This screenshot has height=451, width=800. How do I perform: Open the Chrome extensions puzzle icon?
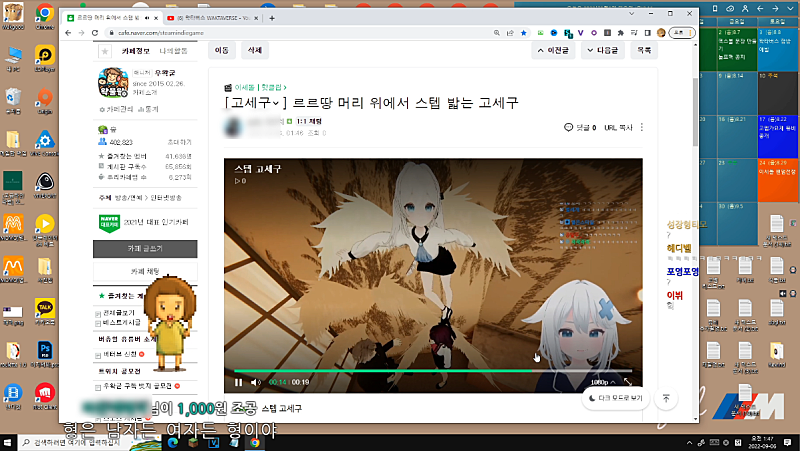pyautogui.click(x=620, y=33)
